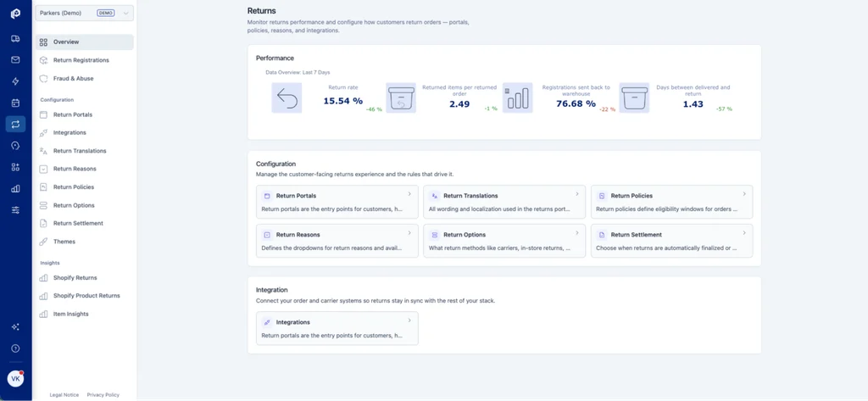
Task: Click the Parcel Perform logo icon
Action: (x=15, y=14)
